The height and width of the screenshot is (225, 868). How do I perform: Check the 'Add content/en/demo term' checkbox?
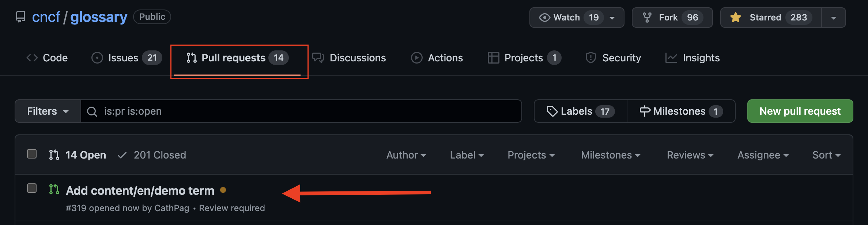tap(32, 188)
